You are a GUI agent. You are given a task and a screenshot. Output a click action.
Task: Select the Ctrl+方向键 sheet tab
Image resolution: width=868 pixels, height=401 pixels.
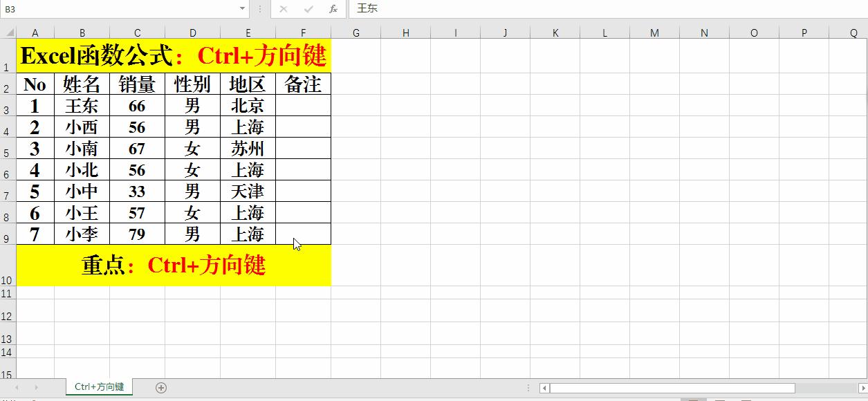pyautogui.click(x=98, y=387)
